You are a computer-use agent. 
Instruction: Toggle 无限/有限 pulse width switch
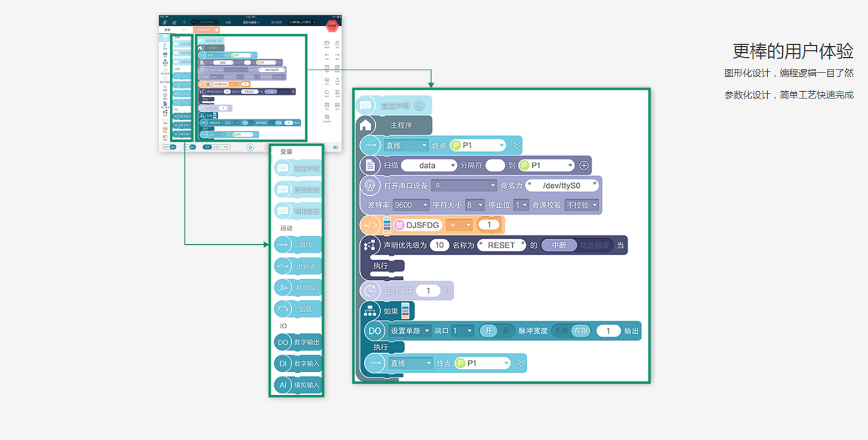tap(571, 330)
